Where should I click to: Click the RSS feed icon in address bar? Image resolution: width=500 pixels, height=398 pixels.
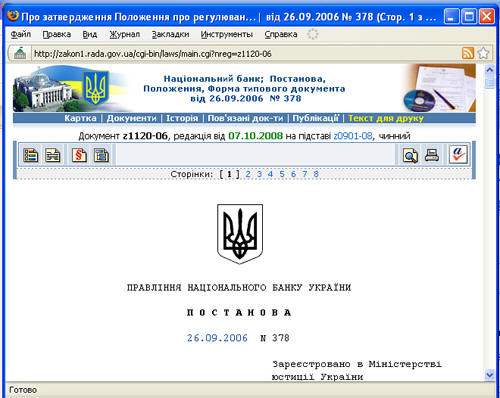[x=468, y=53]
